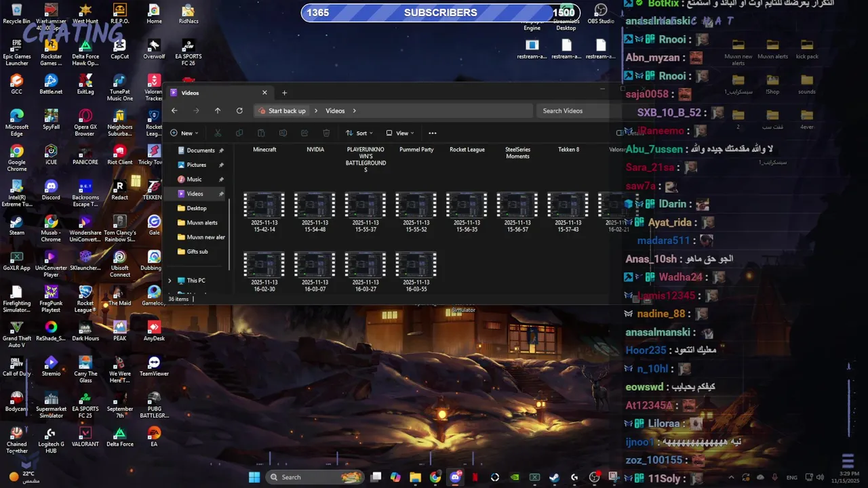Go up one folder level in Explorer
The width and height of the screenshot is (868, 488).
point(218,110)
